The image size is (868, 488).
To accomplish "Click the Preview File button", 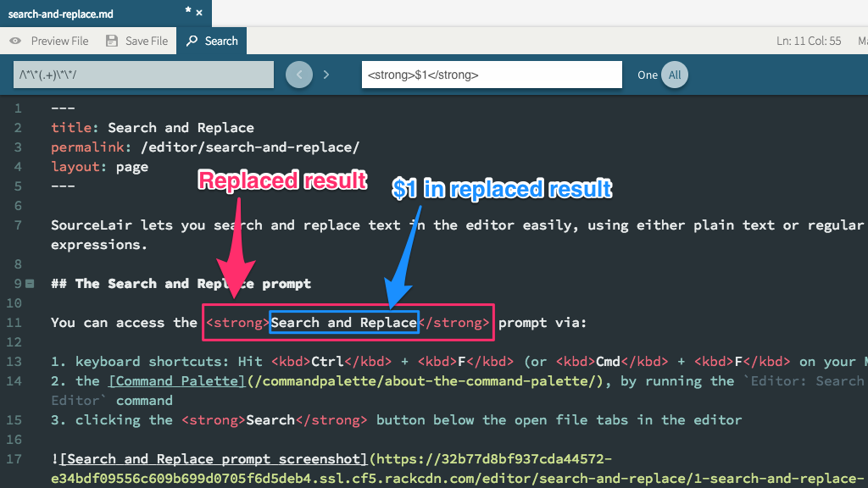I will point(49,40).
